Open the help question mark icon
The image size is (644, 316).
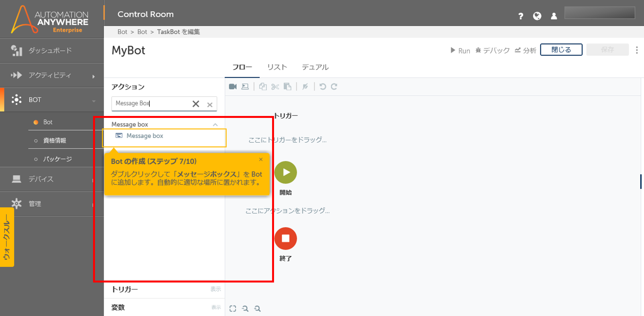pyautogui.click(x=521, y=16)
